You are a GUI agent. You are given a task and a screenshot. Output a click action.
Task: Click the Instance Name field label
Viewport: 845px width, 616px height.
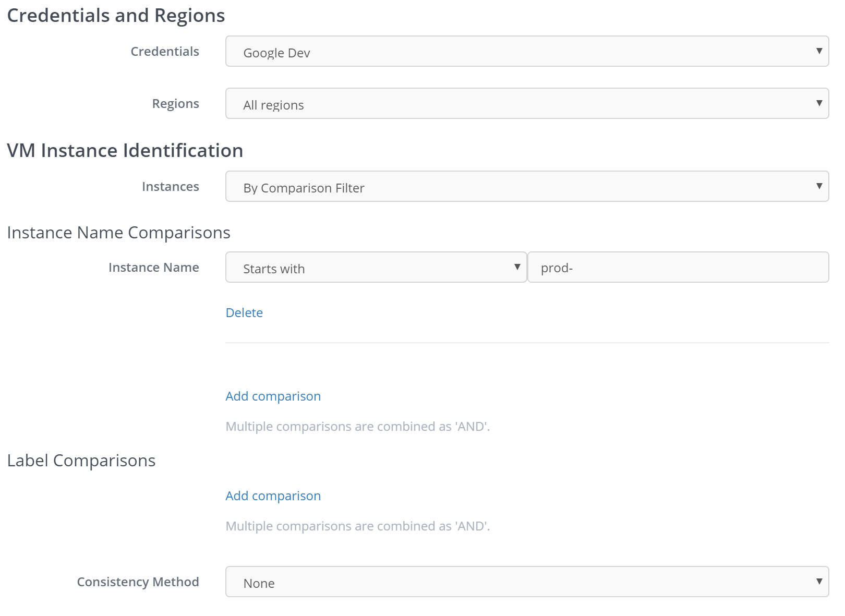point(154,268)
